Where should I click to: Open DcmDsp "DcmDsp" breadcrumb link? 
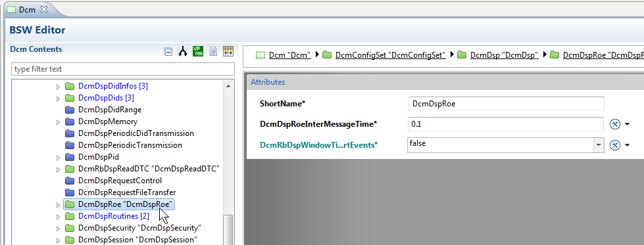pyautogui.click(x=504, y=55)
